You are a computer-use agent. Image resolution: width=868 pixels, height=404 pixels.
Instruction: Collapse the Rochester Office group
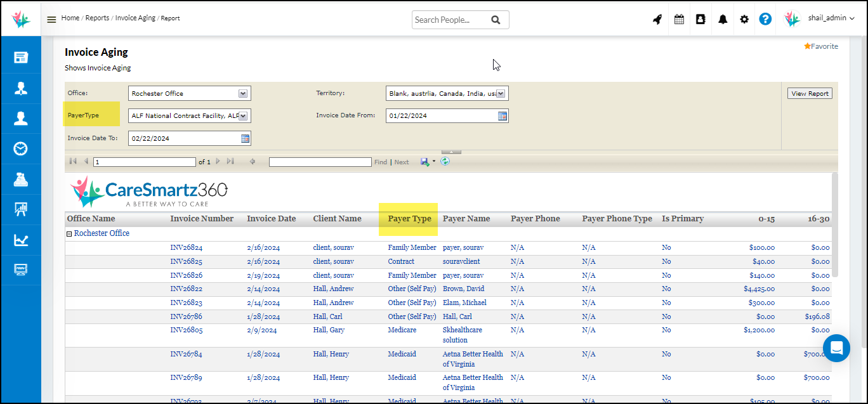click(x=70, y=233)
